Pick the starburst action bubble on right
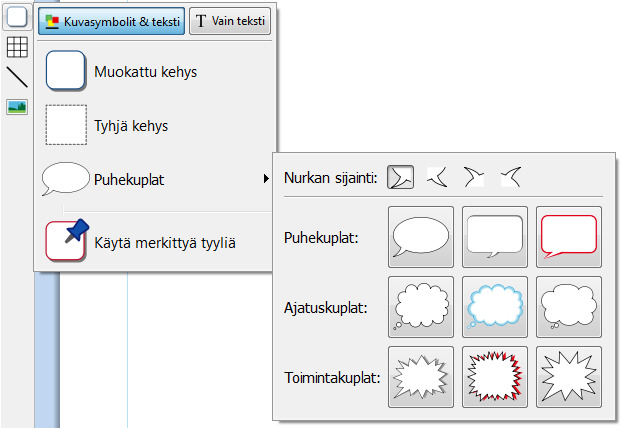Image resolution: width=622 pixels, height=428 pixels. point(569,377)
